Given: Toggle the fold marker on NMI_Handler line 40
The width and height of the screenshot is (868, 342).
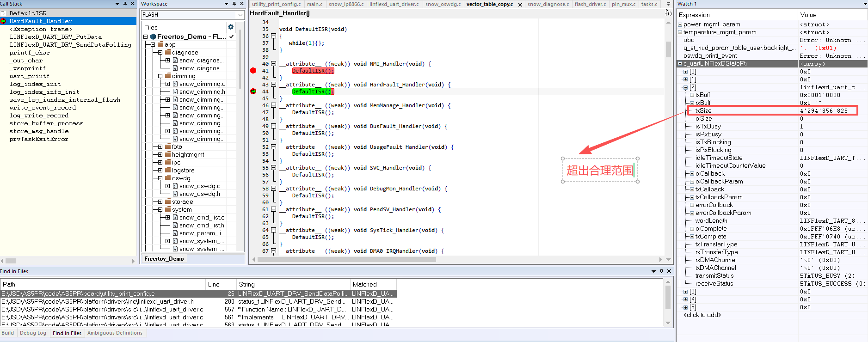Looking at the screenshot, I should tap(273, 64).
